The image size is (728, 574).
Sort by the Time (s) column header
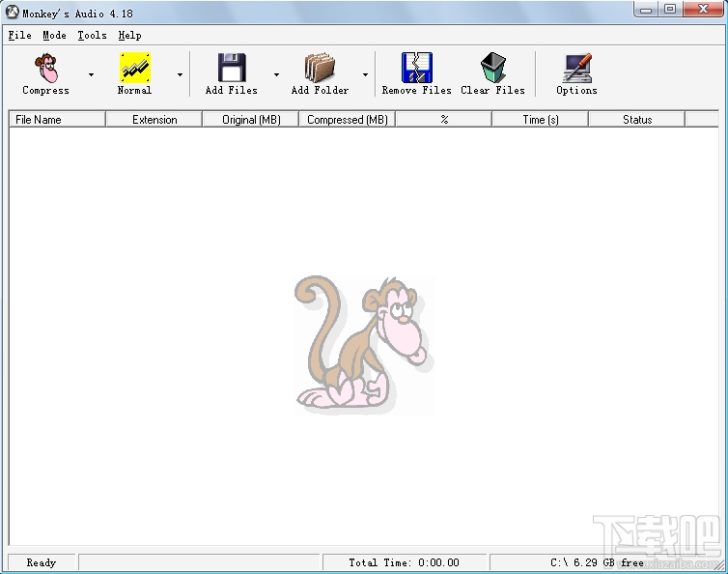coord(541,120)
